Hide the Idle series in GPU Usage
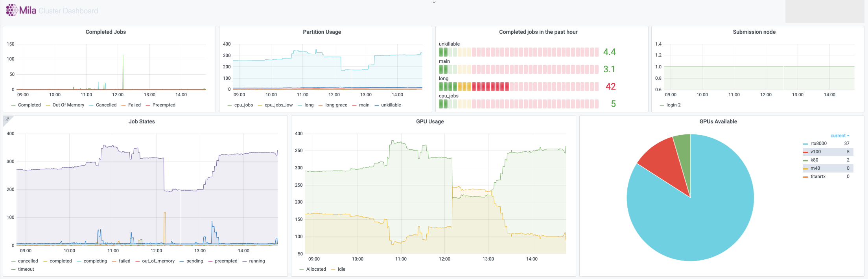The height and width of the screenshot is (279, 868). pos(341,269)
